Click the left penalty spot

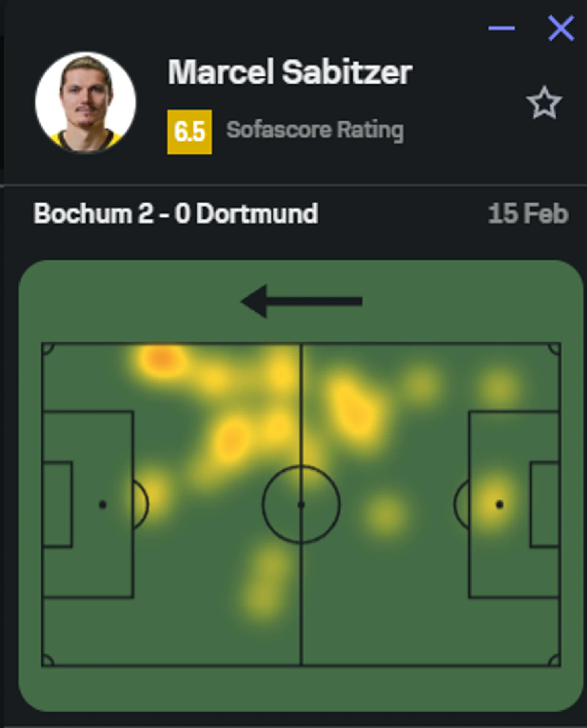103,504
